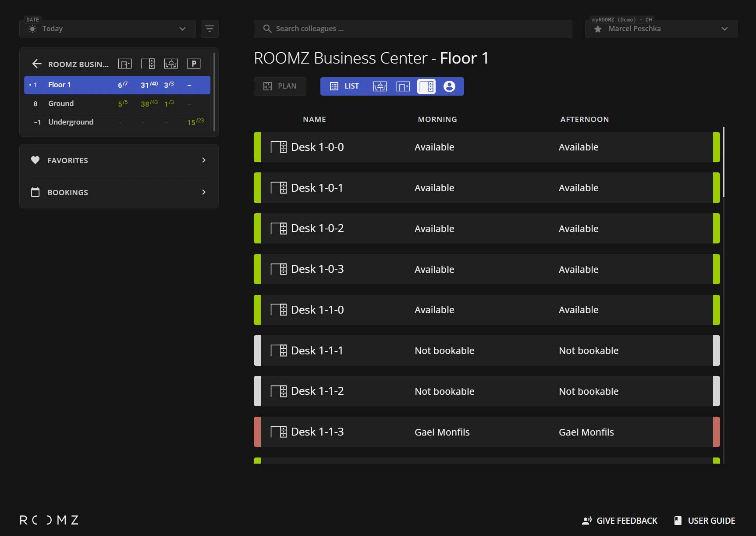Click the desk icon beside Desk 1-0-2
The width and height of the screenshot is (756, 536).
click(x=279, y=229)
